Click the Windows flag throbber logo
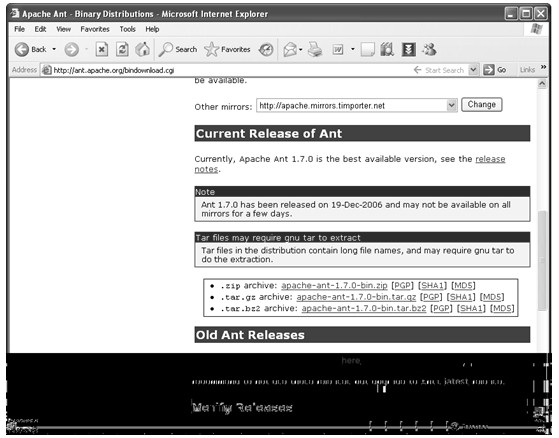The width and height of the screenshot is (559, 438). (537, 29)
